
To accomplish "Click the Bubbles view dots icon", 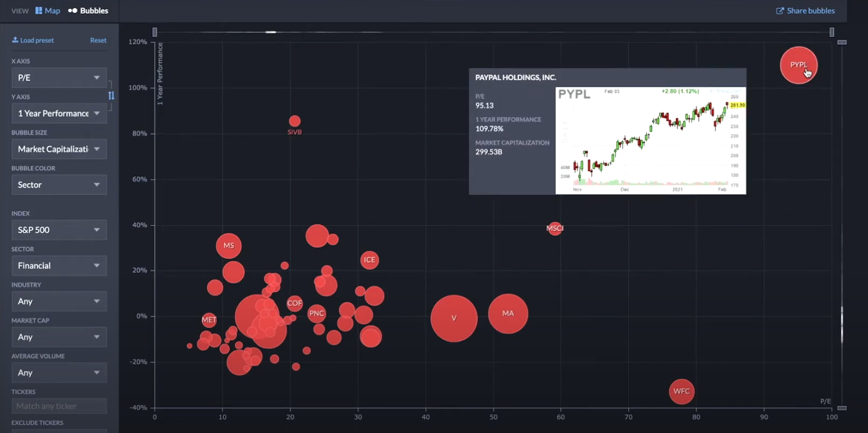I will coord(73,10).
